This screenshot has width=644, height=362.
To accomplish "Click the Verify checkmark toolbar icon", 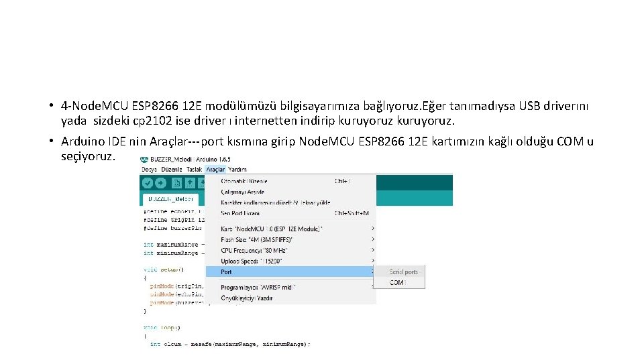I will tap(148, 183).
